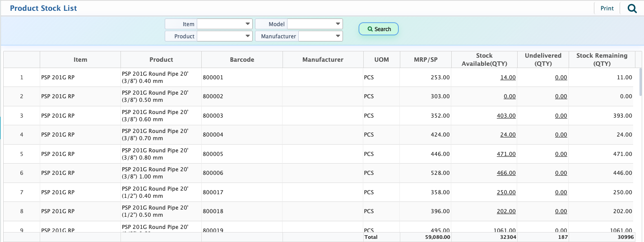Click stock remaining value 393.00
The height and width of the screenshot is (242, 644).
pyautogui.click(x=623, y=116)
